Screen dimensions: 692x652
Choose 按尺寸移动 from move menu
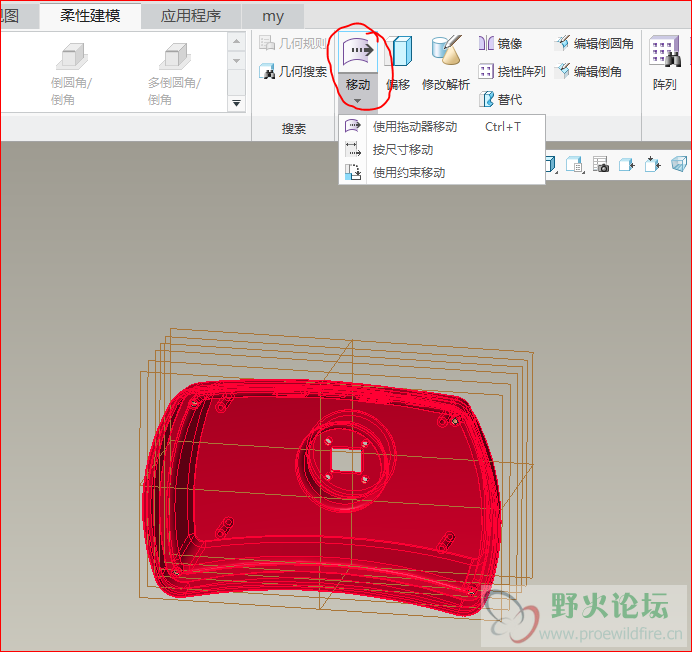pos(442,150)
